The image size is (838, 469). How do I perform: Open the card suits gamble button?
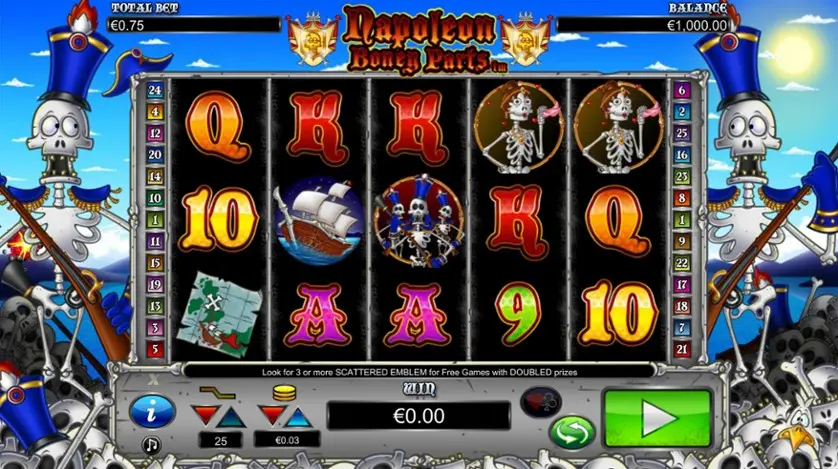click(x=540, y=402)
